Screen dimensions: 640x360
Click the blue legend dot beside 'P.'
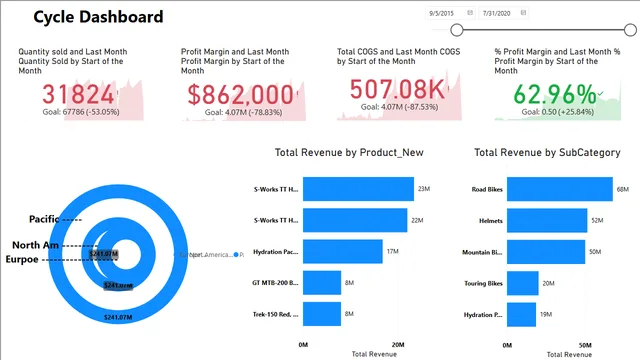coord(236,255)
